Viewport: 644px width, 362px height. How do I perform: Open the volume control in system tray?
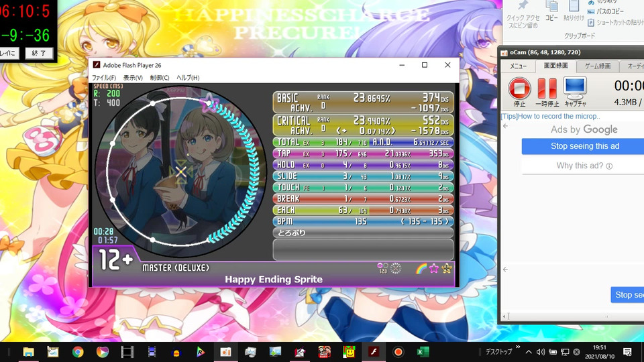click(x=541, y=352)
